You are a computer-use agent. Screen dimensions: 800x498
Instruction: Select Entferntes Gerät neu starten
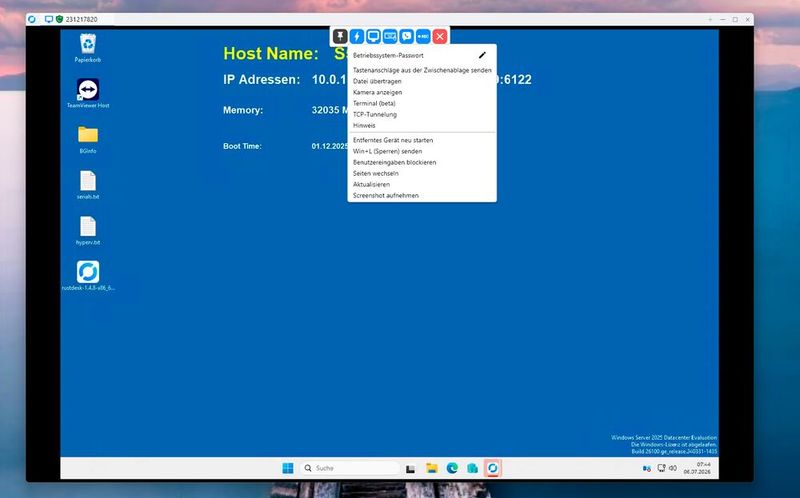pos(422,140)
